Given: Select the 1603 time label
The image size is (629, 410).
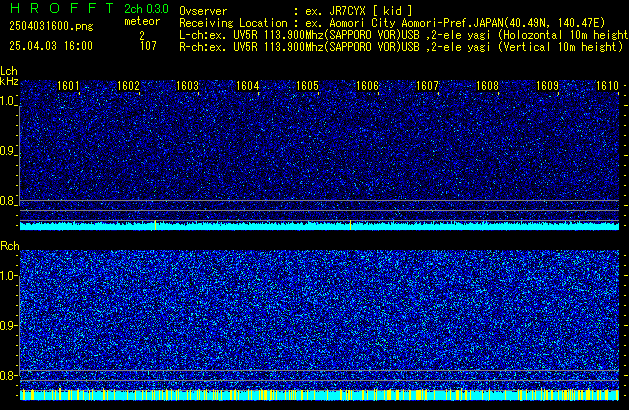Looking at the screenshot, I should tap(188, 86).
